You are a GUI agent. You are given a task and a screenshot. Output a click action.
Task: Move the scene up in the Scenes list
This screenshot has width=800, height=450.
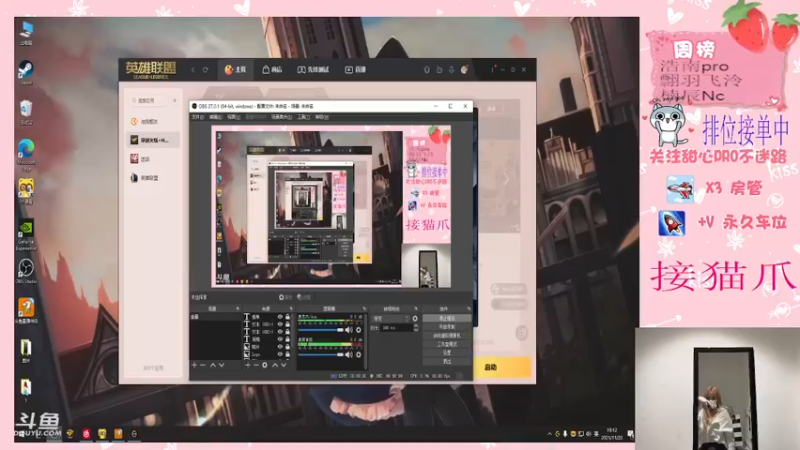(x=213, y=365)
